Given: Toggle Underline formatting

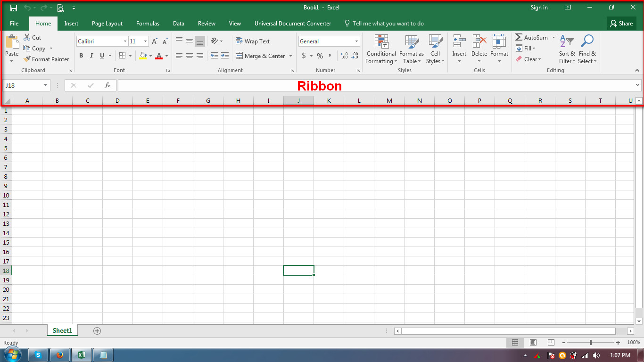Looking at the screenshot, I should pyautogui.click(x=102, y=56).
